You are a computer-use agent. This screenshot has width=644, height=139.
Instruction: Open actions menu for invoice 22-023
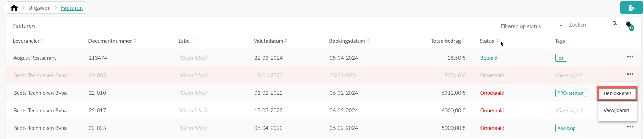630,127
